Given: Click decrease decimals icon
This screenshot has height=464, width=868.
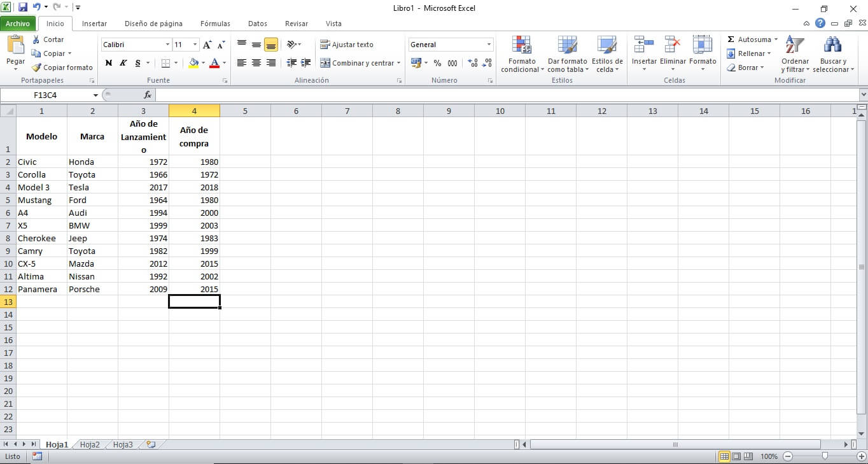Looking at the screenshot, I should 487,63.
